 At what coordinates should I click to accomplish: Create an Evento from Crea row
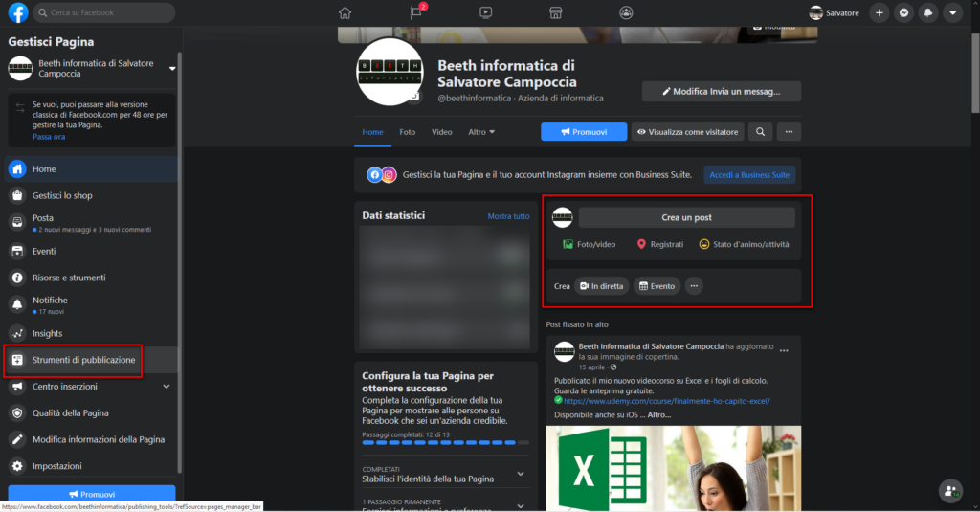pos(657,286)
